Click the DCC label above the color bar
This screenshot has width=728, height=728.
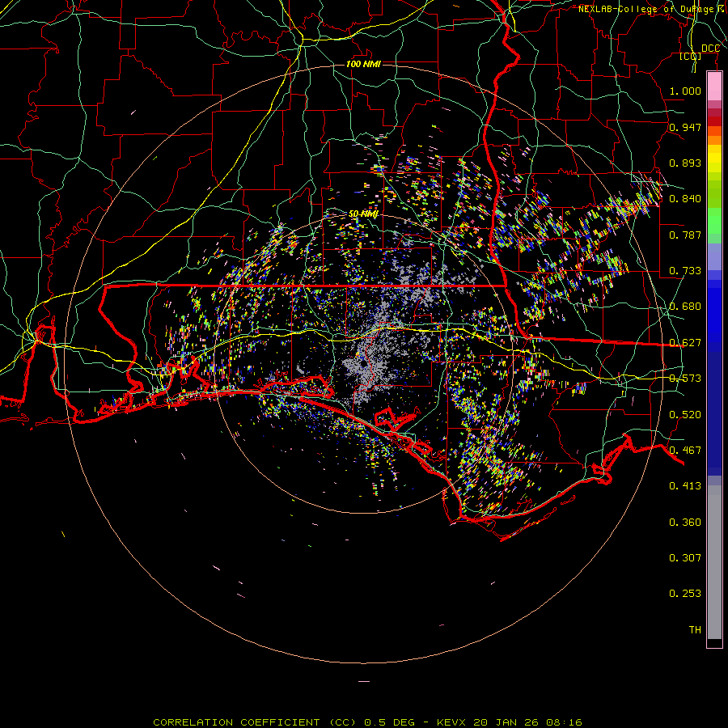click(710, 49)
